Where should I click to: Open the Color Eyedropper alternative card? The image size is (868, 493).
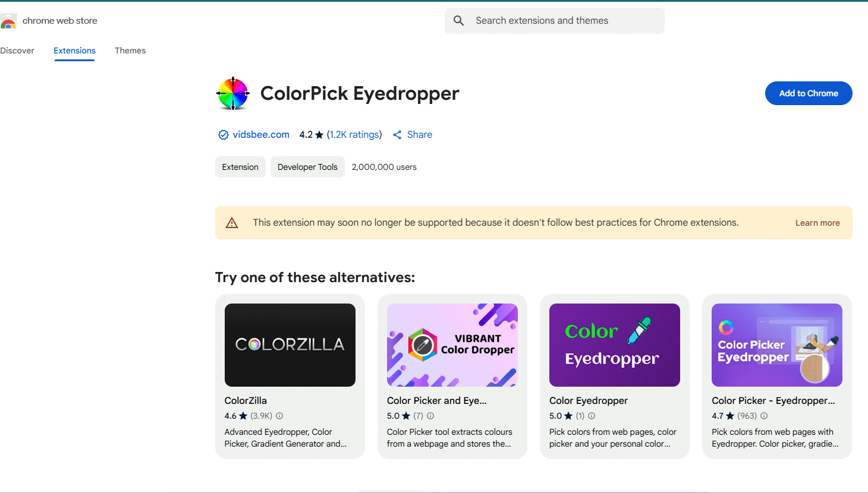coord(614,377)
